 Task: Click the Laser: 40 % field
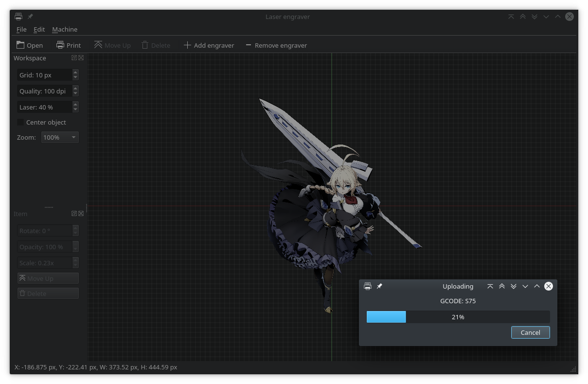click(x=45, y=107)
